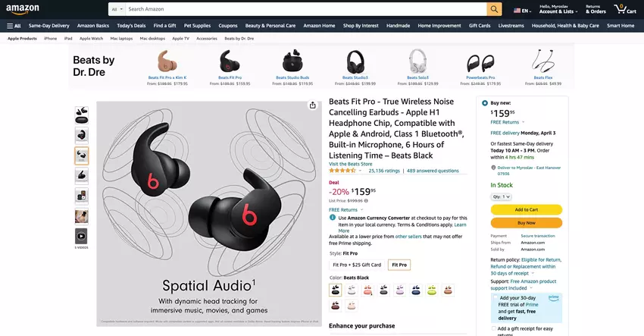The width and height of the screenshot is (644, 336).
Task: Open the hamburger All menu
Action: click(x=14, y=26)
